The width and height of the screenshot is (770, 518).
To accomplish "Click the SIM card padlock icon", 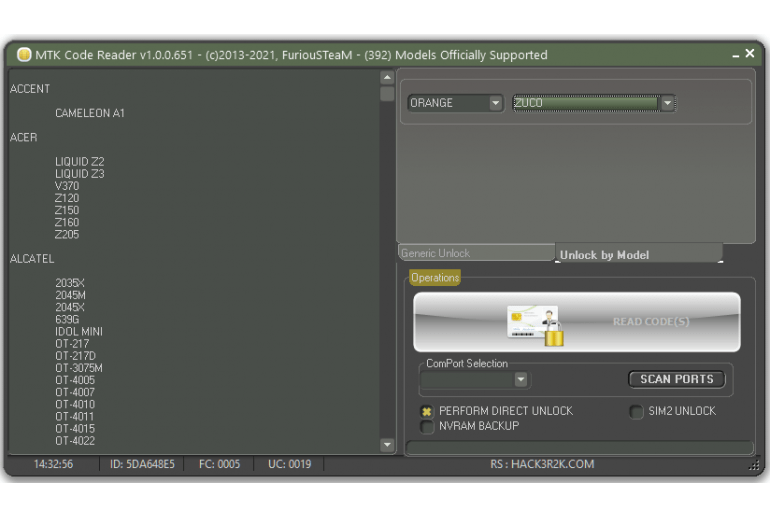I will point(535,326).
